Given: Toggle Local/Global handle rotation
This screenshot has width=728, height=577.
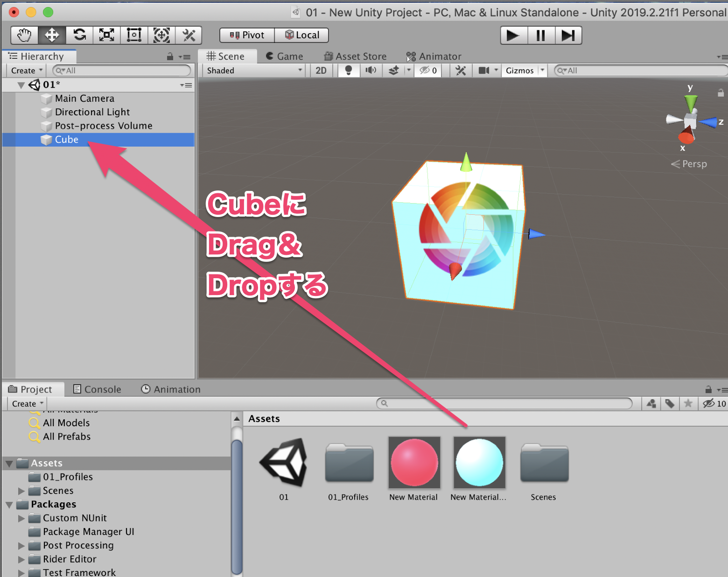Looking at the screenshot, I should (x=302, y=35).
